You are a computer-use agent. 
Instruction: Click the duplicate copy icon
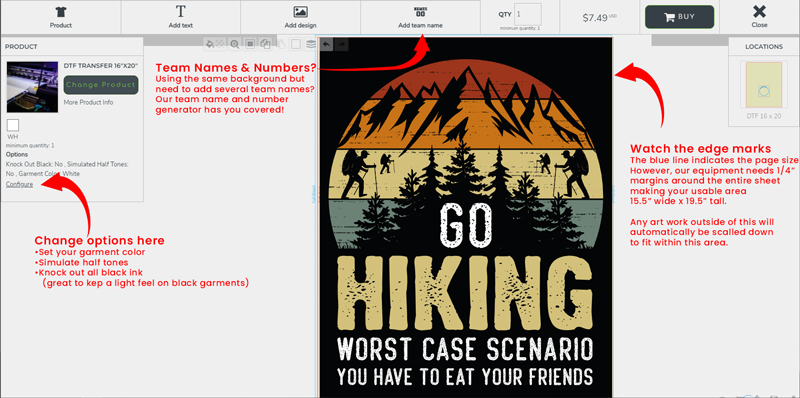(265, 44)
